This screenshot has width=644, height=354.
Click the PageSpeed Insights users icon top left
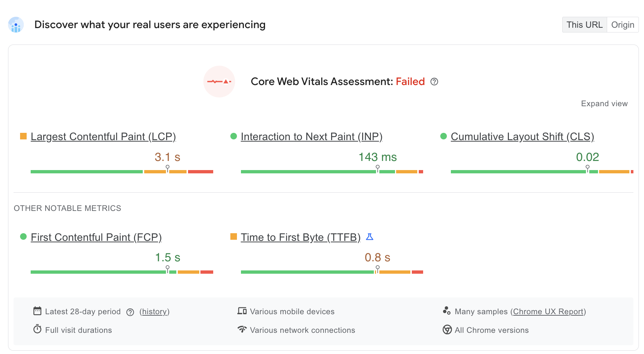pos(15,25)
